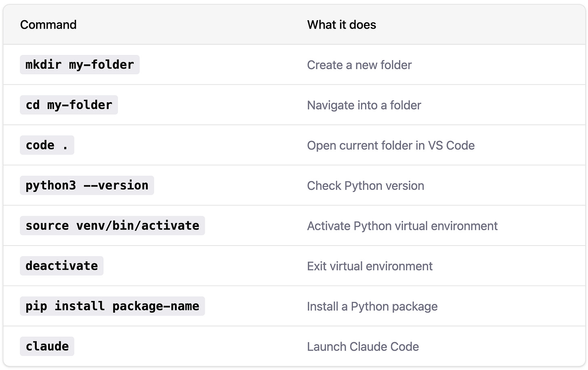This screenshot has width=588, height=370.
Task: Select the 'cd my-folder' command
Action: point(69,105)
